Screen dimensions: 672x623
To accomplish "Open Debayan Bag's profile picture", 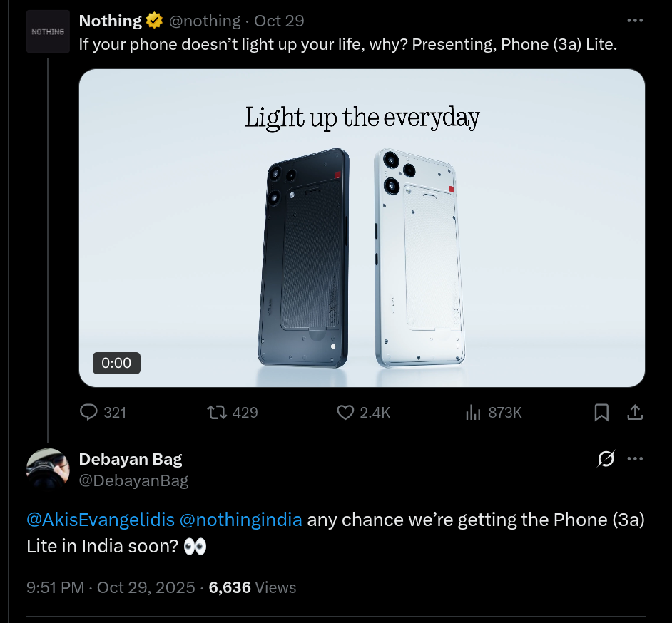I will coord(48,470).
